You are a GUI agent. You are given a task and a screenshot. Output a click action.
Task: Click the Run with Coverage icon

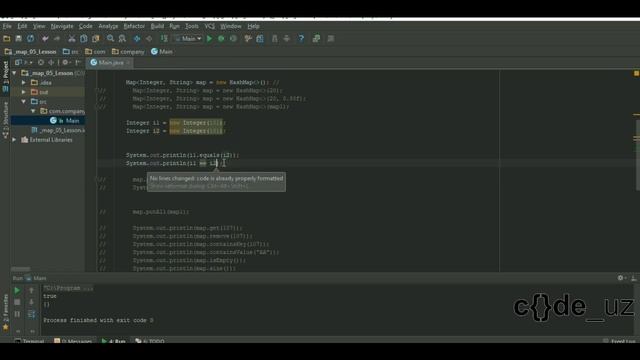click(233, 39)
